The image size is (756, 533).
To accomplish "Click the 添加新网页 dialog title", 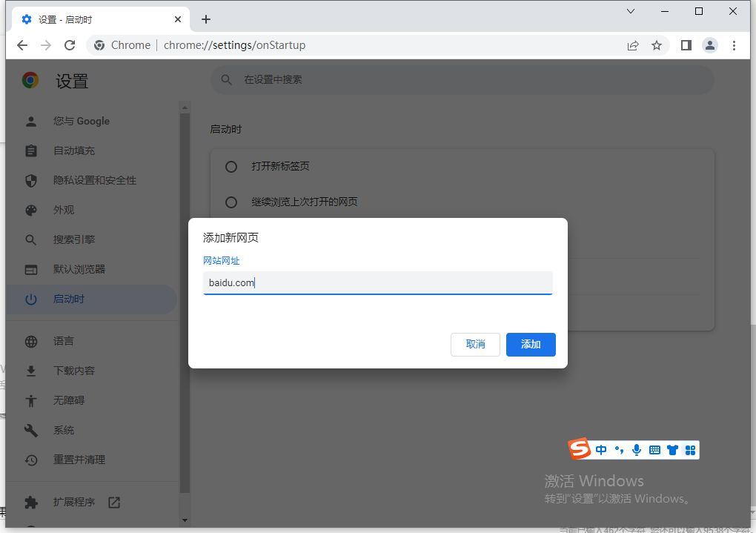I will tap(231, 238).
